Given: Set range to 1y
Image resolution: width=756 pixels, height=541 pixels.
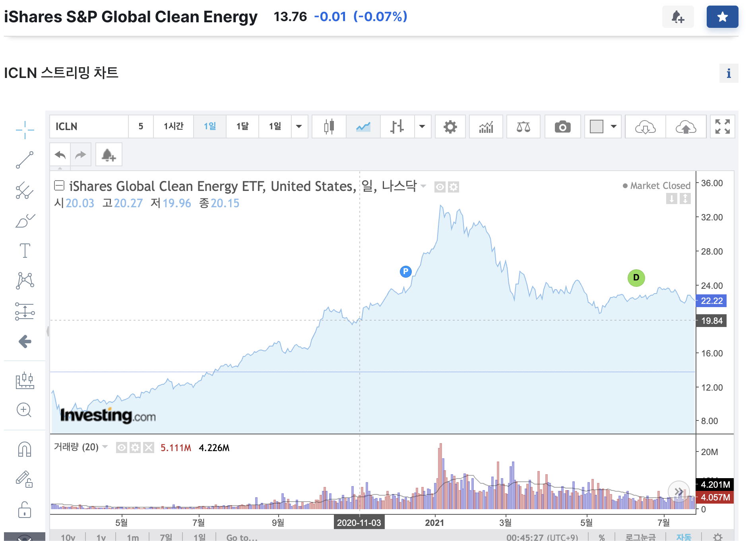Looking at the screenshot, I should 101,537.
